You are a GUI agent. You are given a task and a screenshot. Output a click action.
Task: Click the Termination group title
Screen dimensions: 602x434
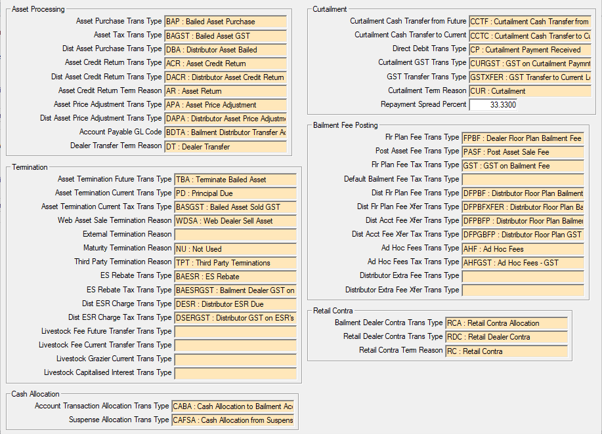coord(30,167)
